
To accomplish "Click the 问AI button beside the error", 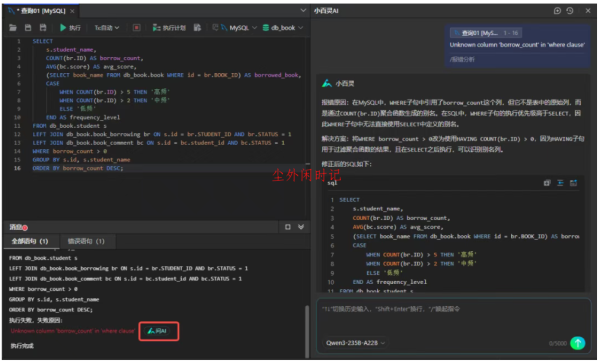I will pos(158,331).
